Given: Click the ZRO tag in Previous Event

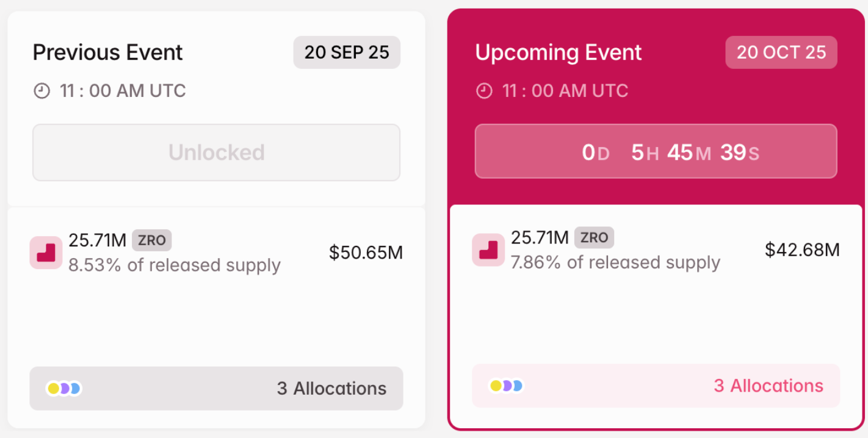Looking at the screenshot, I should coord(152,240).
